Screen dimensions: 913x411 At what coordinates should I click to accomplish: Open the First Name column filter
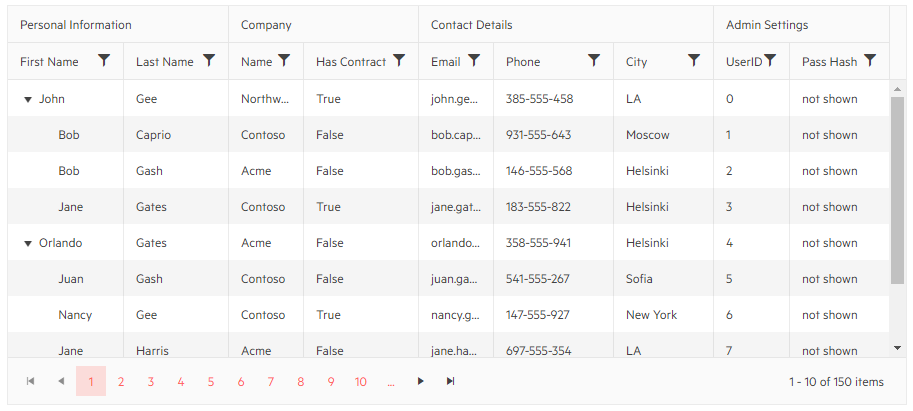(x=104, y=61)
